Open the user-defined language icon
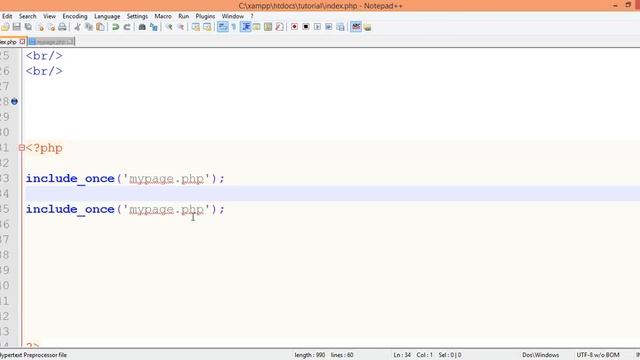Viewport: 640px width, 360px height. [x=256, y=27]
